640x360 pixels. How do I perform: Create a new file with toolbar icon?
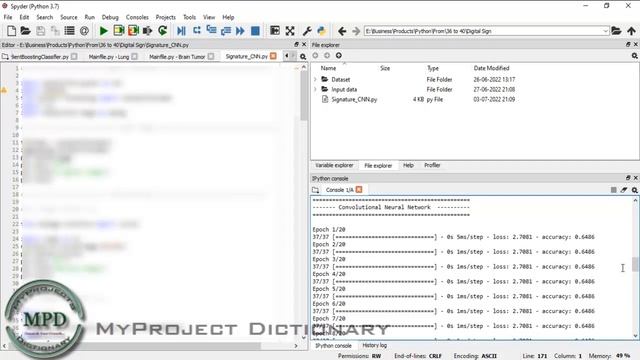tap(11, 31)
